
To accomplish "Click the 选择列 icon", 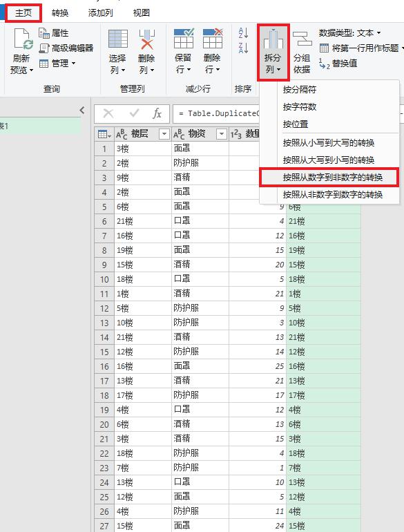I will point(117,39).
